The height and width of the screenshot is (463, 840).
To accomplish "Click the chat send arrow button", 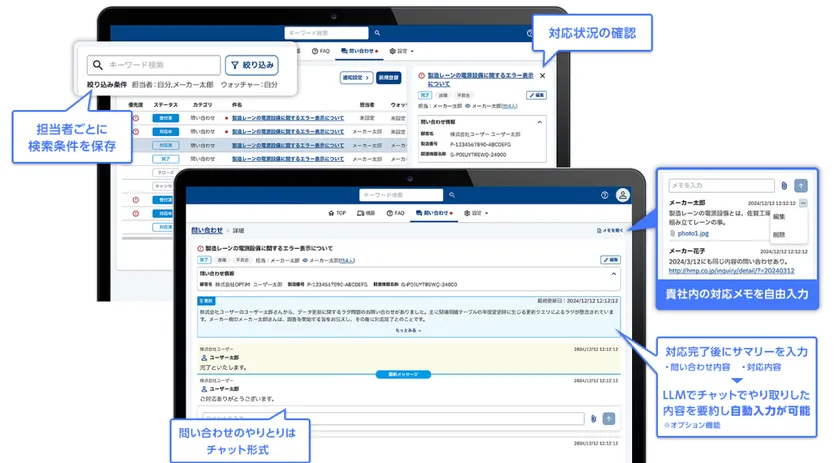I will coord(609,418).
